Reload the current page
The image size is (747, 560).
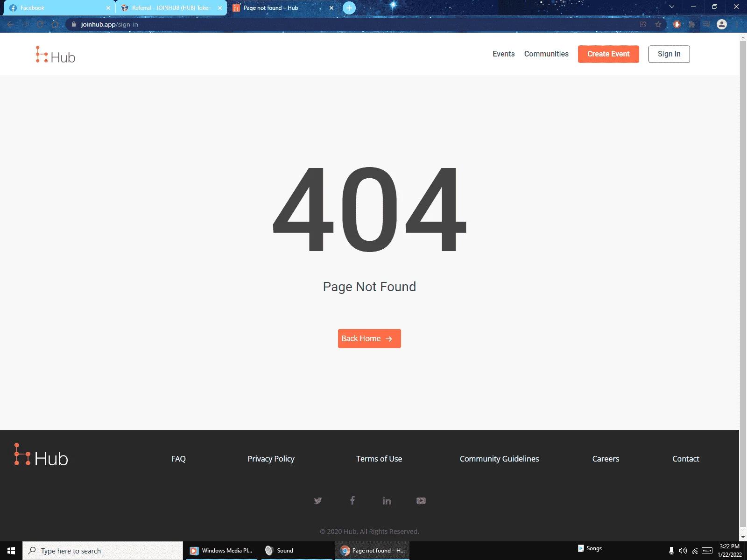[40, 24]
